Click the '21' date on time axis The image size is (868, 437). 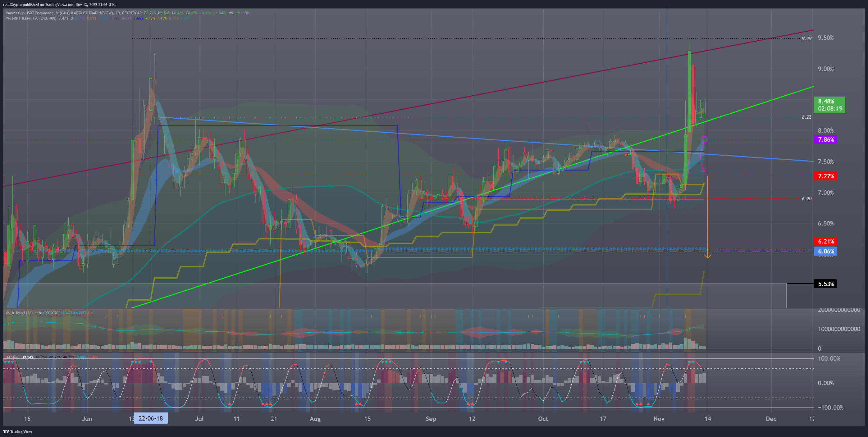coord(274,419)
